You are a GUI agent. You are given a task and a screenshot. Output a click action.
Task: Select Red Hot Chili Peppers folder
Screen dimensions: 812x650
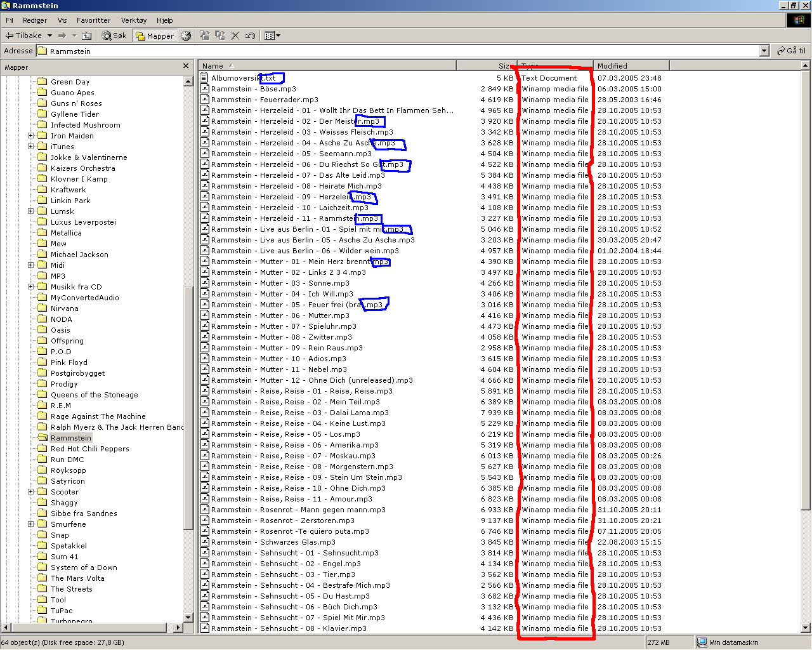(x=89, y=448)
